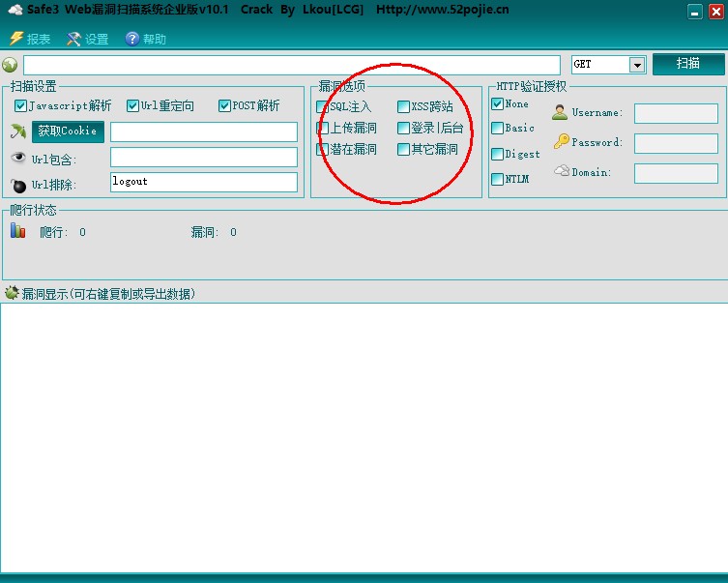Click the key icon beside Password
This screenshot has height=583, width=728.
pyautogui.click(x=562, y=141)
